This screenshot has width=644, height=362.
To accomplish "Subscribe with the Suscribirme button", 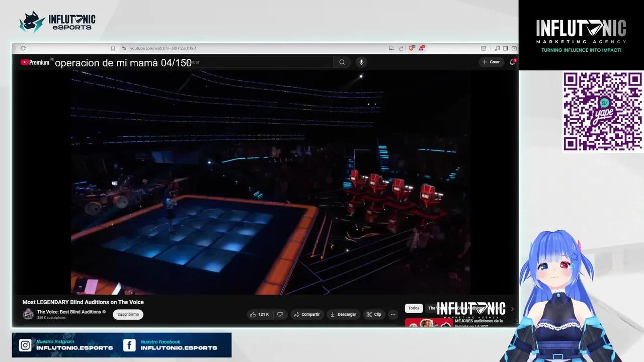I will (x=128, y=314).
